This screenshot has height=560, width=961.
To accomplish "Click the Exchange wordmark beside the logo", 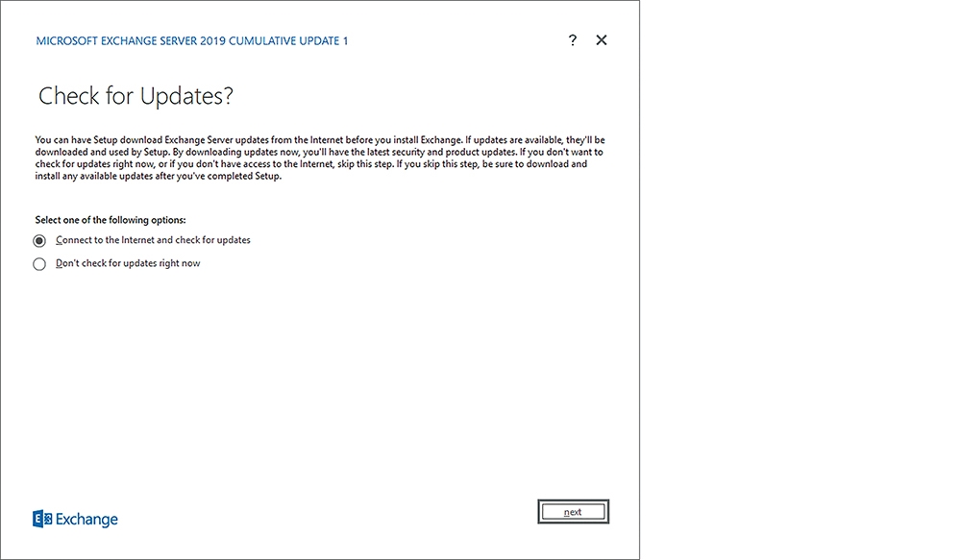I will (x=86, y=520).
